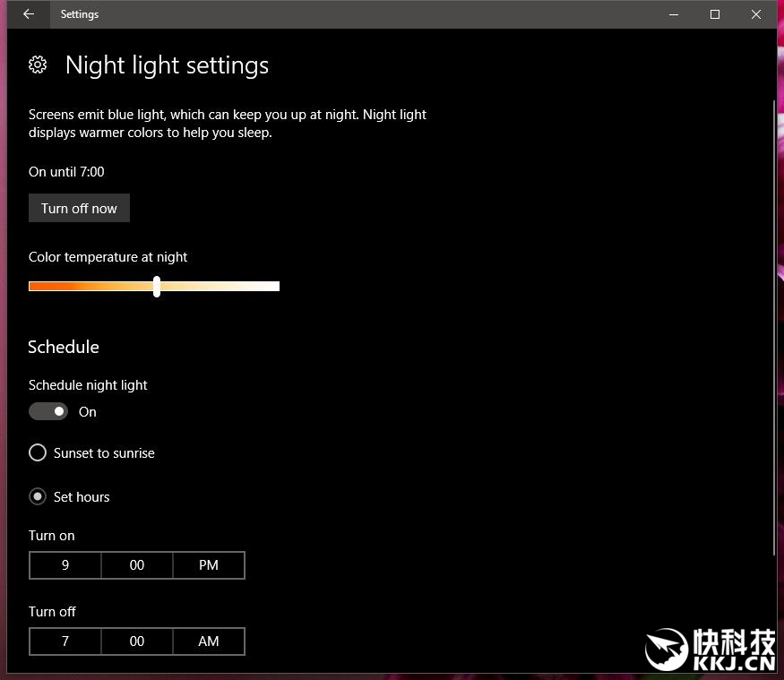Click the vertical scrollbar on the right
784x680 pixels.
pyautogui.click(x=773, y=327)
